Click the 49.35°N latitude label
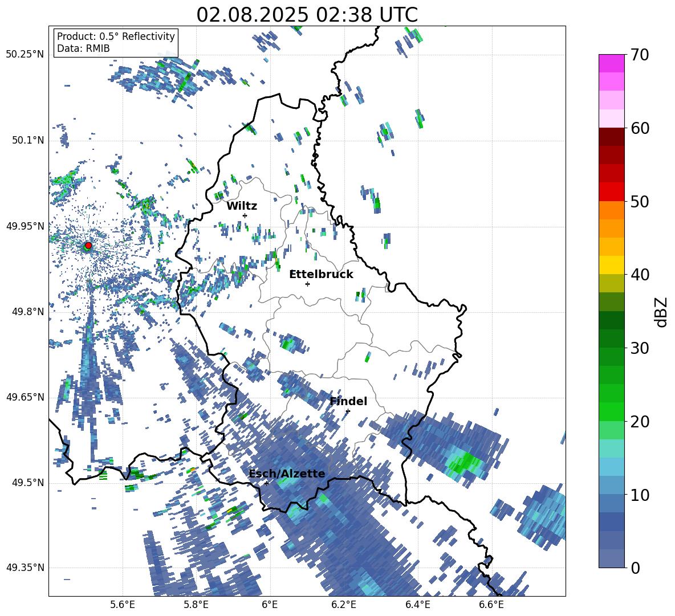Viewport: 675px width, 616px height. point(25,568)
